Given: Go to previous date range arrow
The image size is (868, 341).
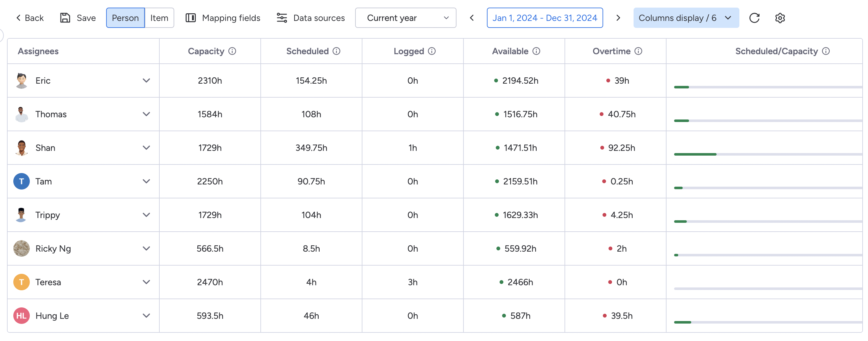Looking at the screenshot, I should (472, 18).
